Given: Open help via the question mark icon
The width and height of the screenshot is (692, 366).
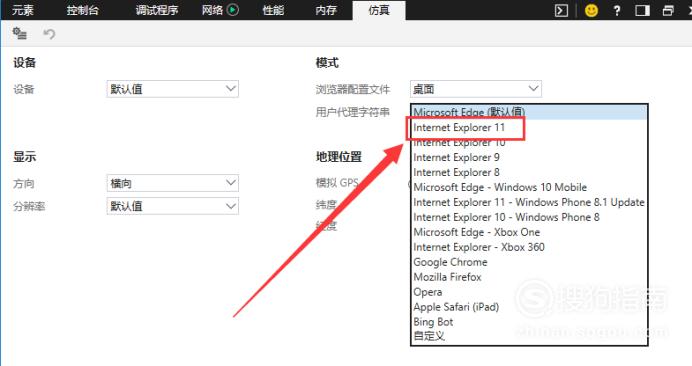Looking at the screenshot, I should click(x=617, y=10).
